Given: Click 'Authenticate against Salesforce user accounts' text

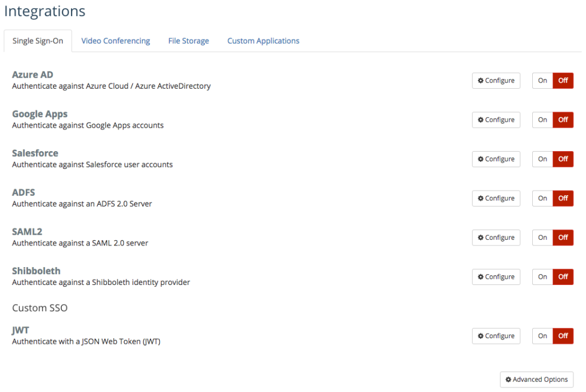Looking at the screenshot, I should click(92, 164).
